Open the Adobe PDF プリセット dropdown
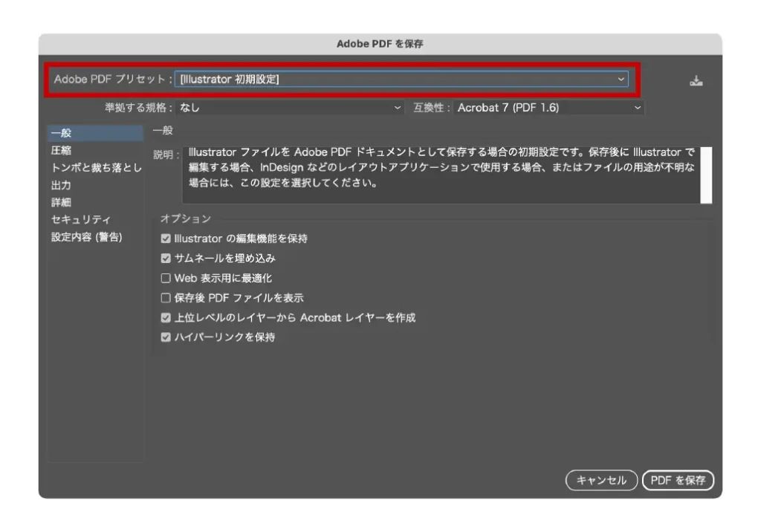Viewport: 761px width, 532px height. click(401, 80)
